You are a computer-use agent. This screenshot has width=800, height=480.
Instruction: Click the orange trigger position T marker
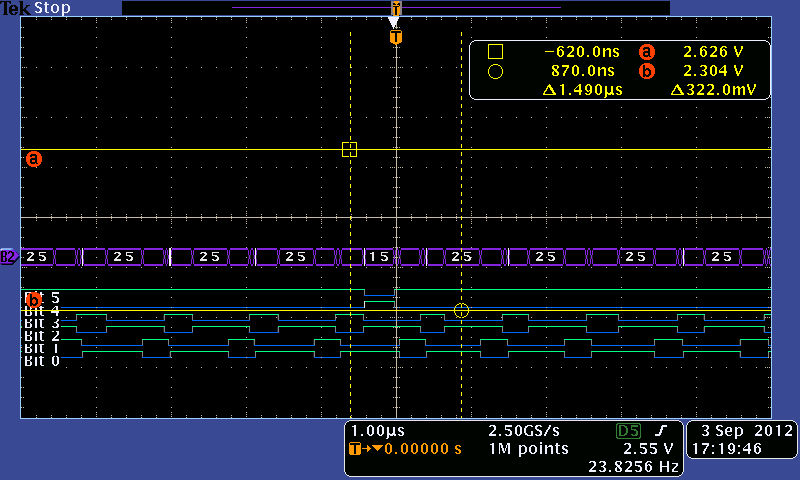point(396,37)
